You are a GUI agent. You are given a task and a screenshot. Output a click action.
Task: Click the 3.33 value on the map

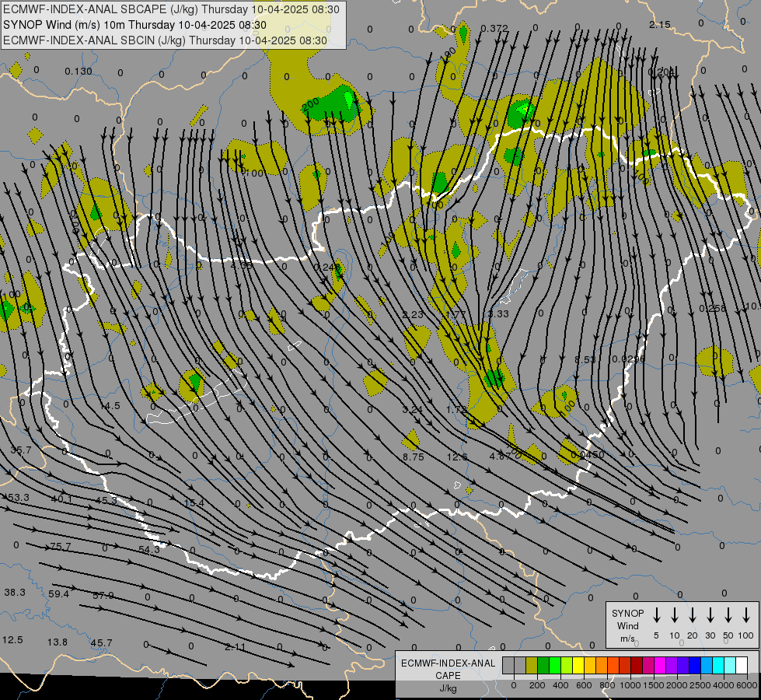[x=498, y=313]
